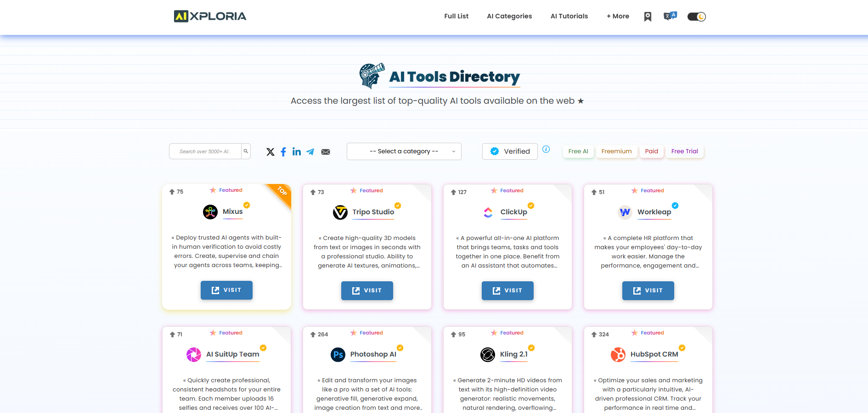Upvote Photoshop AI arrow icon
Screen dimensions: 868x413
coord(313,335)
